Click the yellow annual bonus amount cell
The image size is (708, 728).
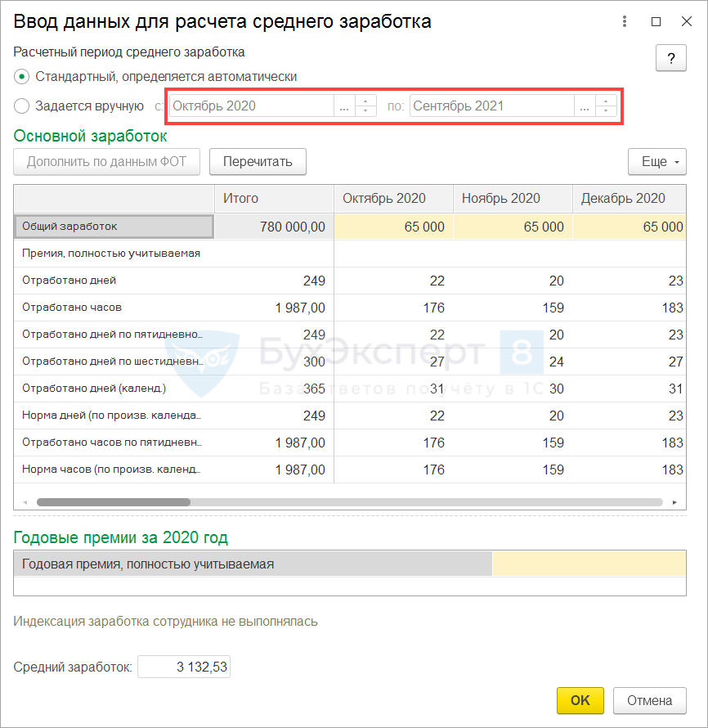[589, 564]
